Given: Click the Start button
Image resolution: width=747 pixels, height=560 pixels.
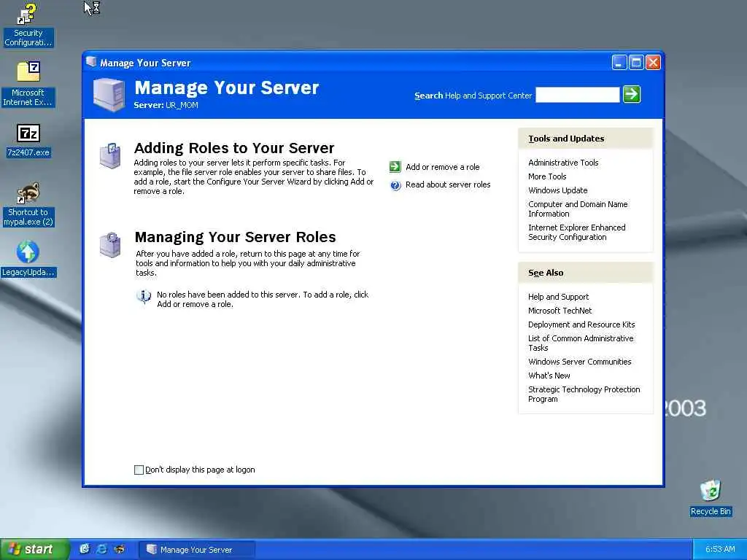Looking at the screenshot, I should [x=34, y=549].
